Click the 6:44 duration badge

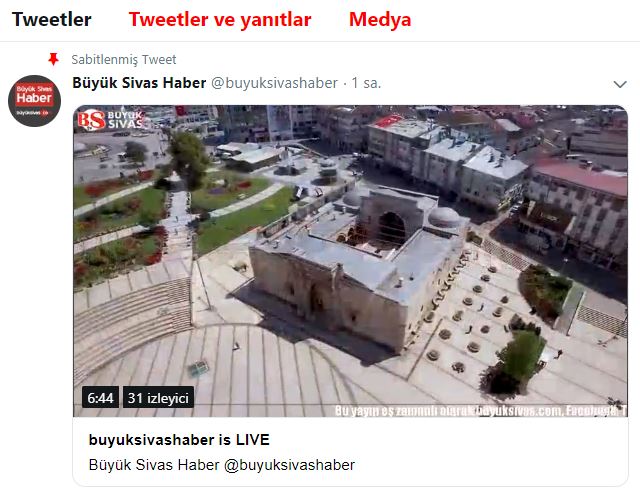(x=100, y=397)
